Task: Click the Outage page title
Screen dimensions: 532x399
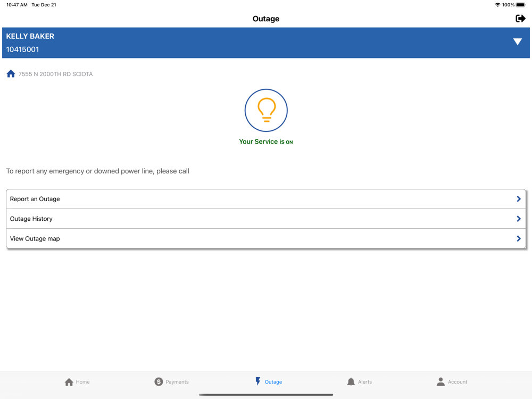Action: tap(266, 19)
